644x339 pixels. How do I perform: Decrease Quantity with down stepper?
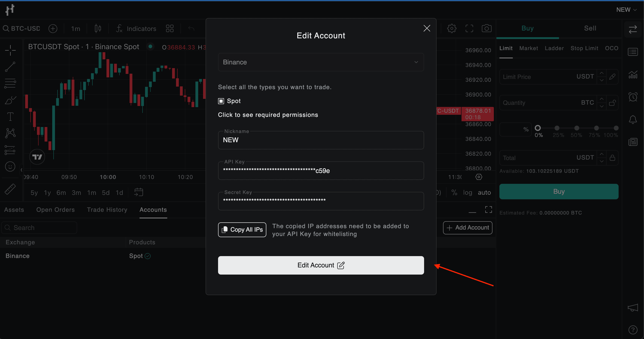tap(601, 106)
